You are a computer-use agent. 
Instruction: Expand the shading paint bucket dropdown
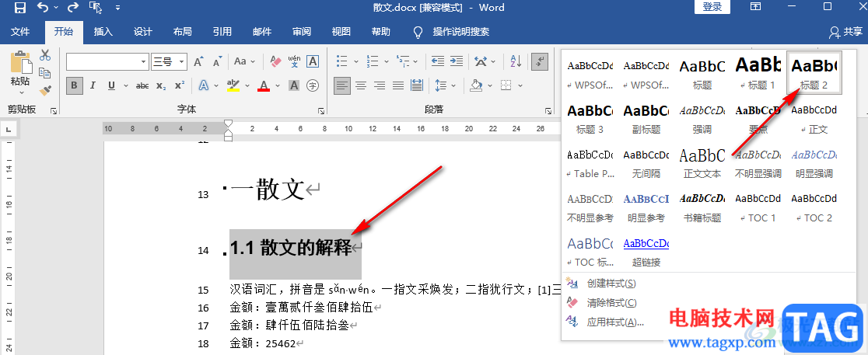coord(490,85)
